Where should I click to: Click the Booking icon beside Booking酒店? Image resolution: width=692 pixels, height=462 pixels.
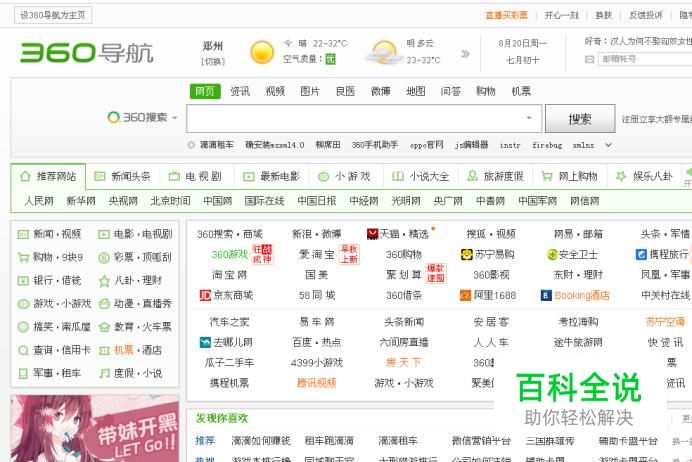[546, 296]
